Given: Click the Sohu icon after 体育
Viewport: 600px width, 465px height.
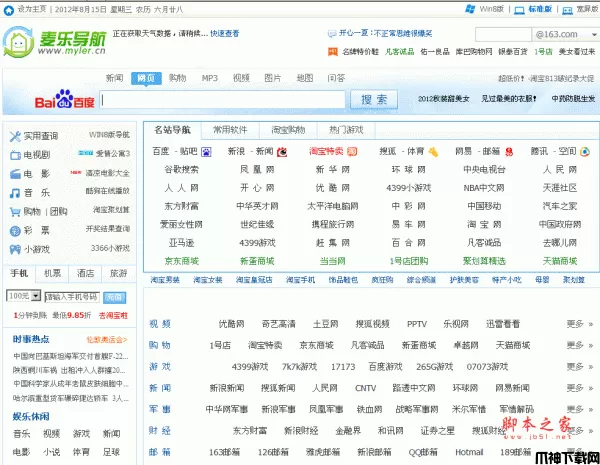Looking at the screenshot, I should [433, 152].
